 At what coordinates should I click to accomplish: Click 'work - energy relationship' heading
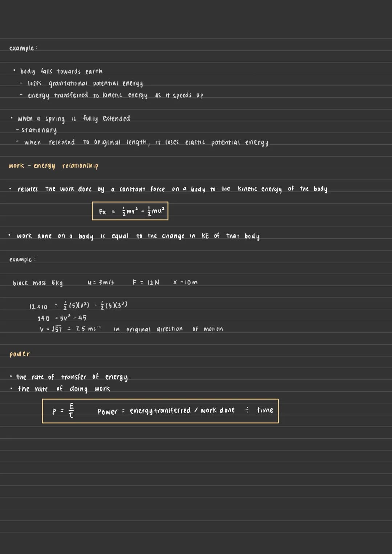coord(53,166)
